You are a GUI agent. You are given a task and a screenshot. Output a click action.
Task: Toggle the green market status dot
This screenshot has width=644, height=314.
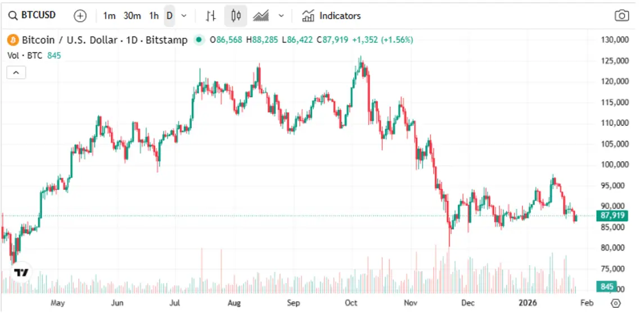coord(199,40)
